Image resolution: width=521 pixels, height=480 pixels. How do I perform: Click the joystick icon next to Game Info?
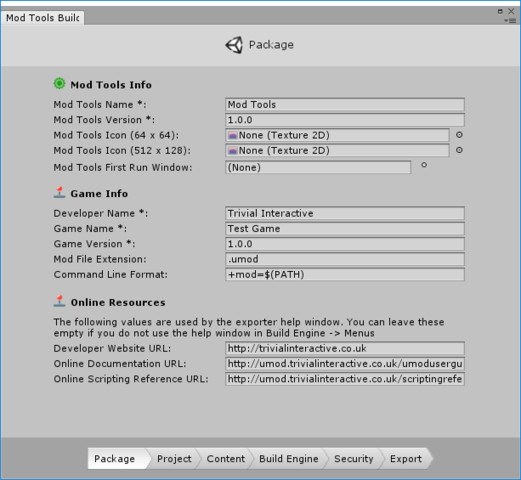(x=59, y=193)
